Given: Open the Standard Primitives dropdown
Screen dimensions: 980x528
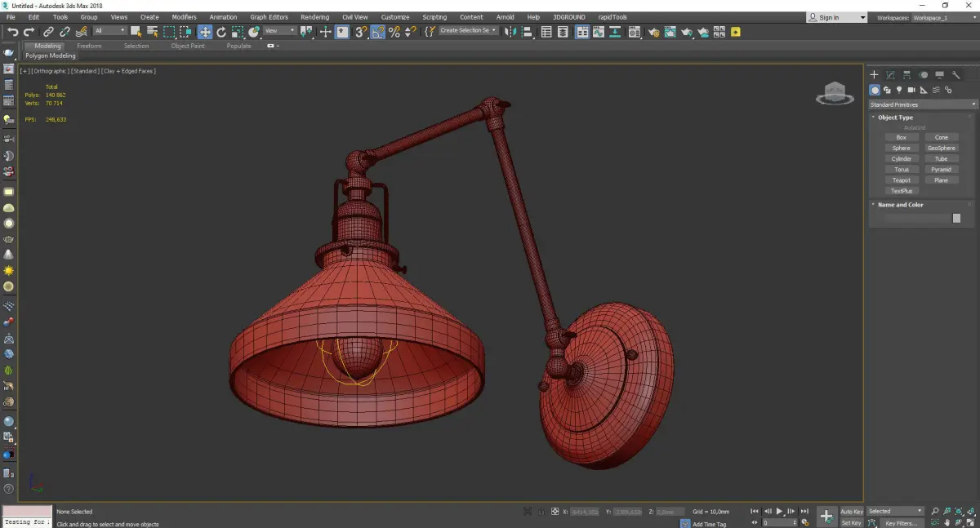Looking at the screenshot, I should [923, 104].
